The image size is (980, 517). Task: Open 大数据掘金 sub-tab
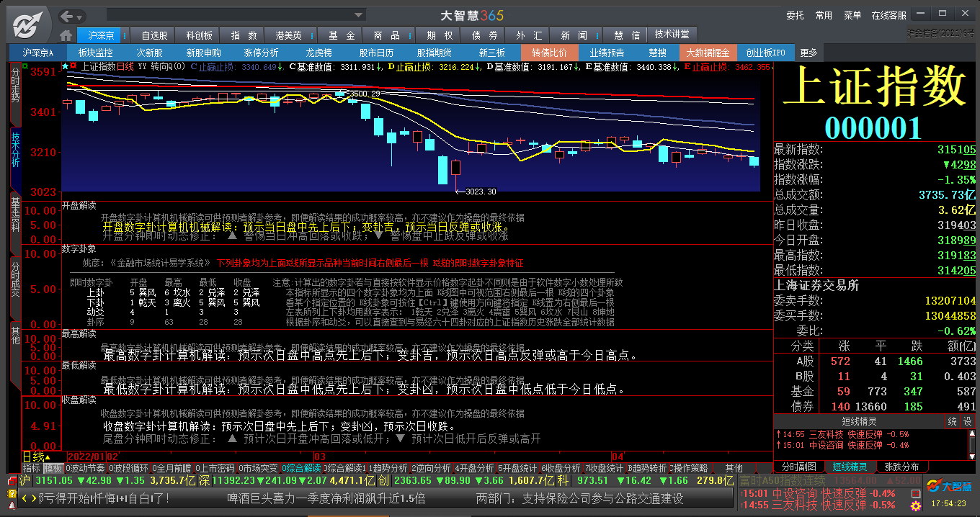coord(708,53)
